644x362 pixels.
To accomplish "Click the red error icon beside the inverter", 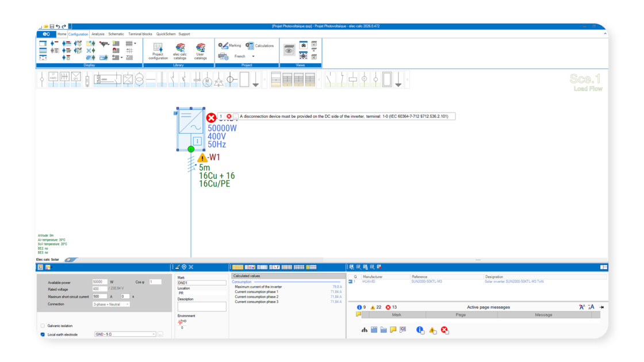I will 211,117.
